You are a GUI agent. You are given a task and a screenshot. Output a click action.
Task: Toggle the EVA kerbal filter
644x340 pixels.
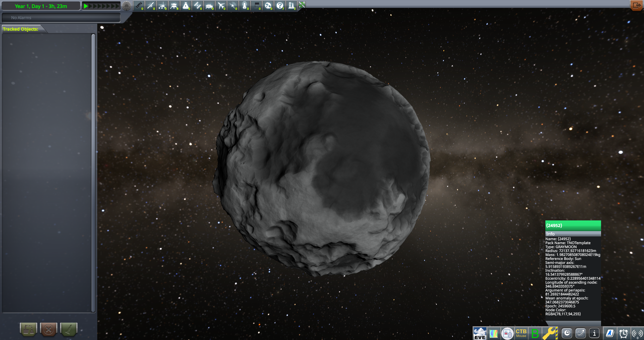click(245, 6)
